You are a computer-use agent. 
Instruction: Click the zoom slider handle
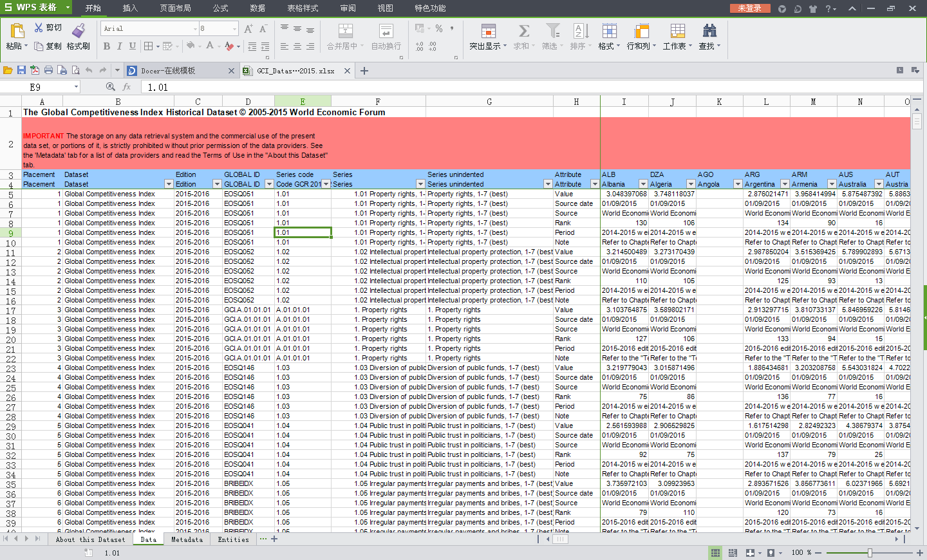(x=870, y=552)
